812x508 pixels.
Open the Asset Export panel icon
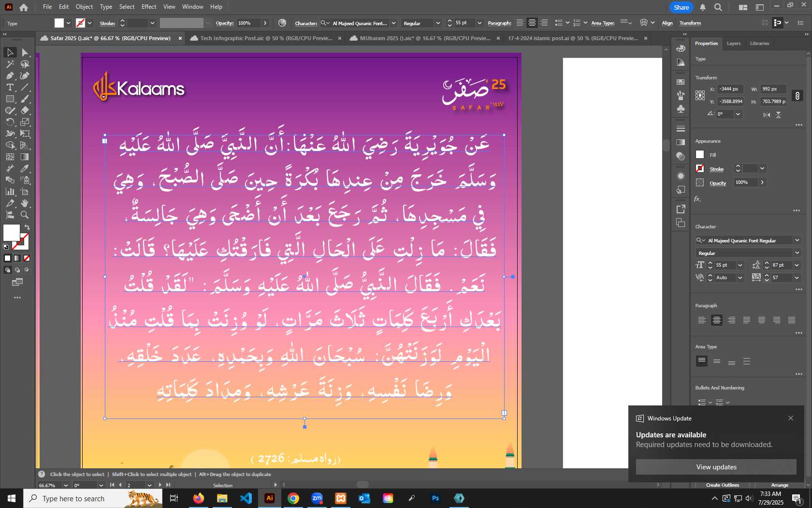[681, 209]
